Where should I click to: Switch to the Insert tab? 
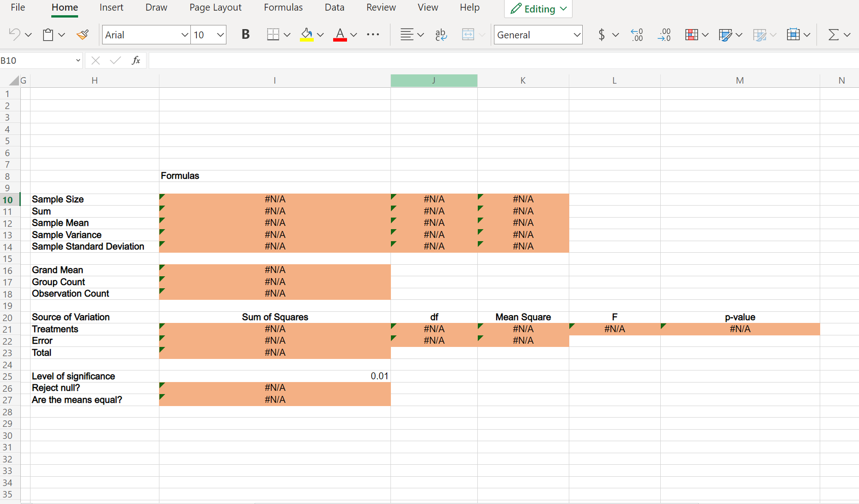coord(111,7)
